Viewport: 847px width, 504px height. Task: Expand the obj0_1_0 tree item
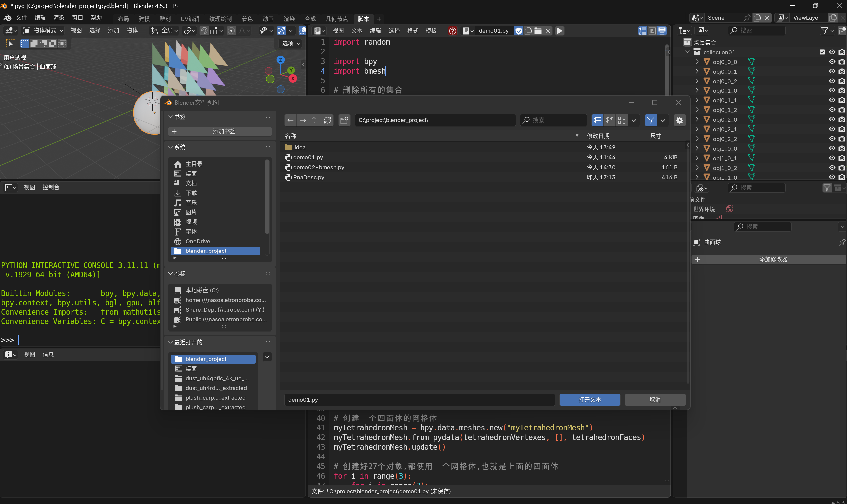tap(697, 91)
